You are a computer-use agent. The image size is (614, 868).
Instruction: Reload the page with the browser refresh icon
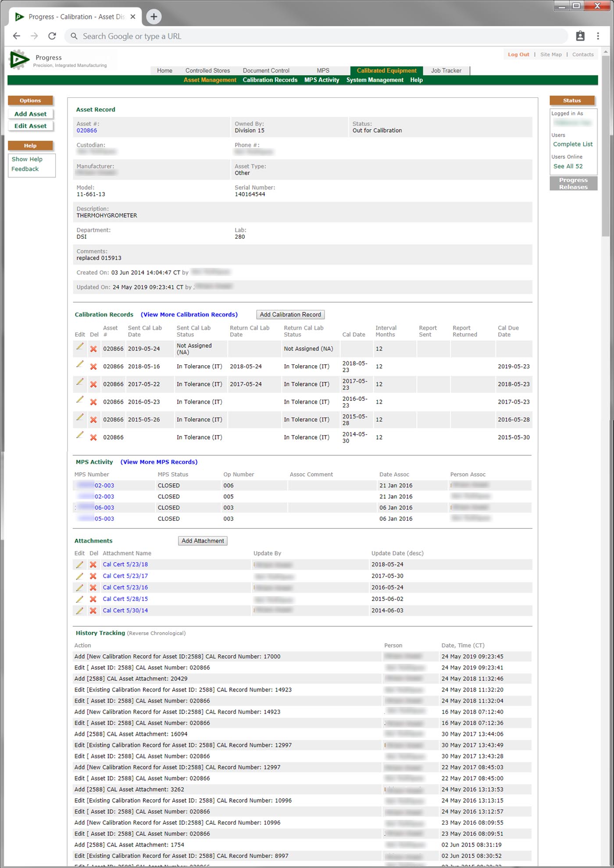(52, 36)
